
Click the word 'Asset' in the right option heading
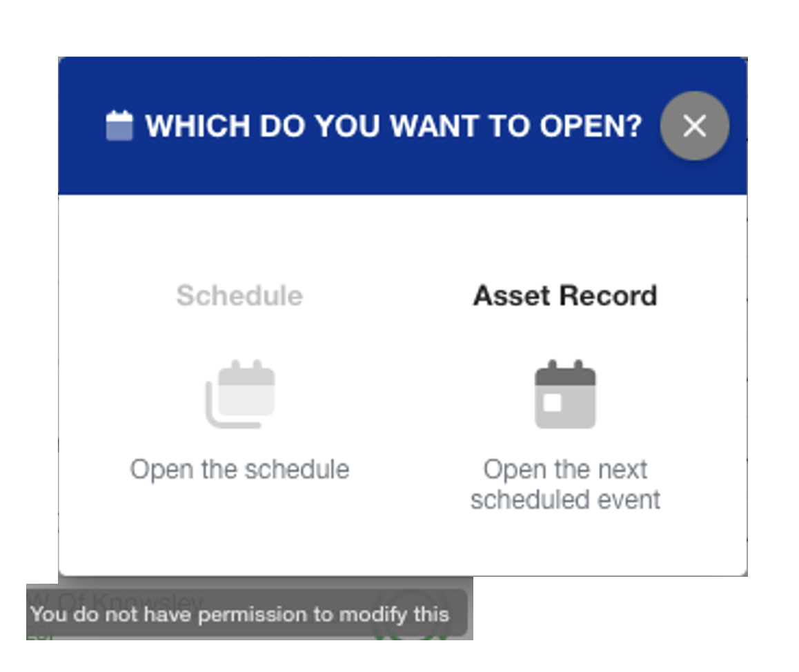tap(513, 296)
